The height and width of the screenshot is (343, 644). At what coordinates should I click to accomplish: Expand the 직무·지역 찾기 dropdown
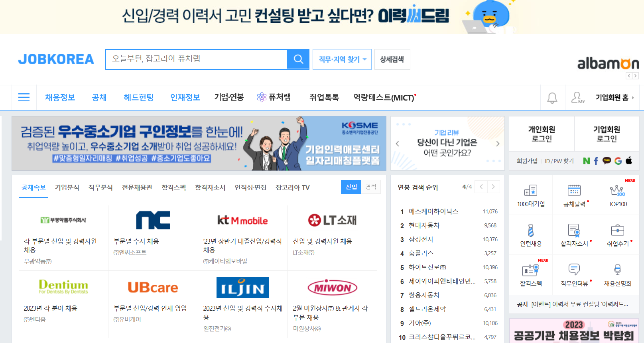tap(342, 59)
